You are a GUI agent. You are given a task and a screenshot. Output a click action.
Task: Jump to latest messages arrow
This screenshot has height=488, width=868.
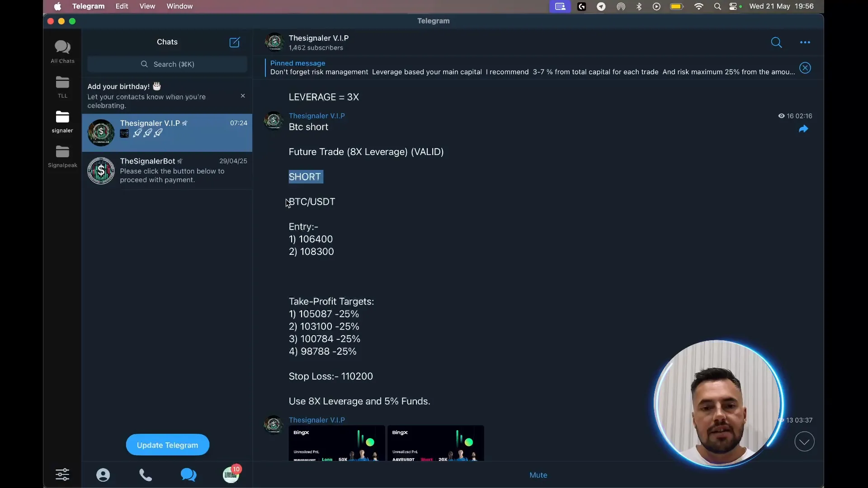click(x=804, y=441)
